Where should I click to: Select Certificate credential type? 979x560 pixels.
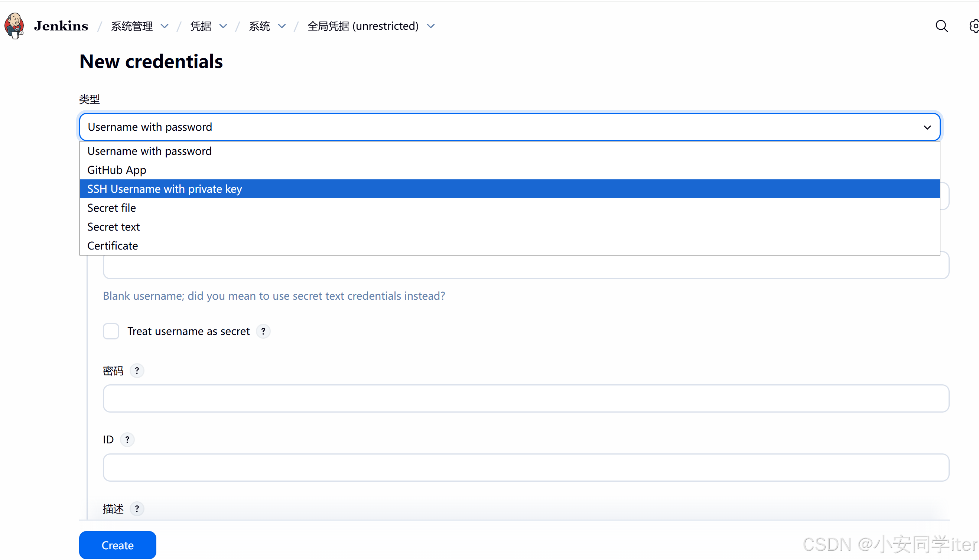(x=112, y=245)
